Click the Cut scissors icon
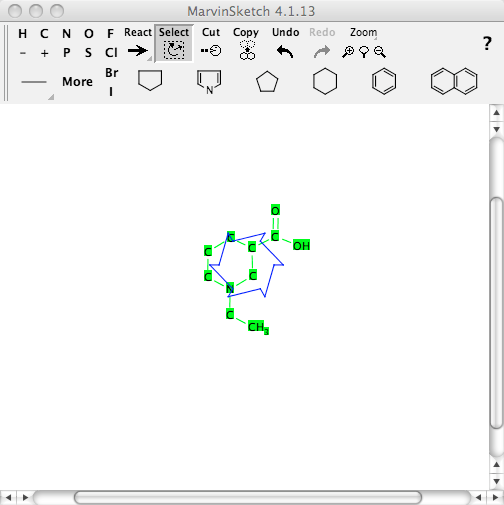Image resolution: width=504 pixels, height=505 pixels. tap(211, 51)
